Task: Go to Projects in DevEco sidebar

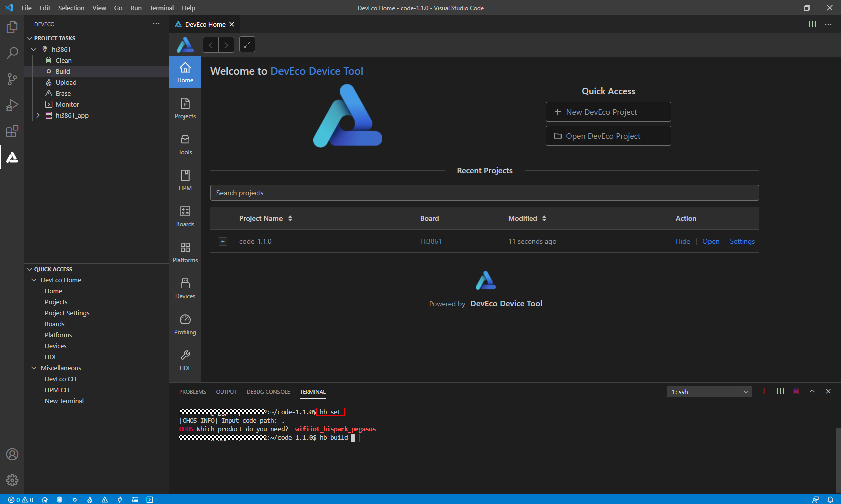Action: click(185, 108)
